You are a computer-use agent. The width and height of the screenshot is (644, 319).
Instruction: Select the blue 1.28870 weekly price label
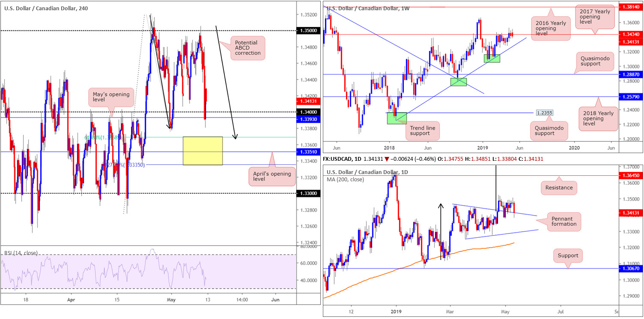pyautogui.click(x=631, y=74)
